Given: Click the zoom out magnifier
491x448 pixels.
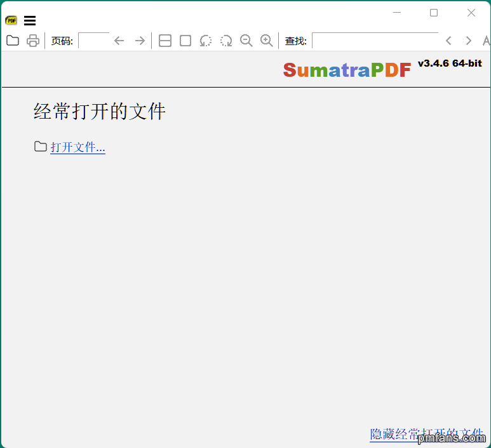Looking at the screenshot, I should tap(246, 41).
